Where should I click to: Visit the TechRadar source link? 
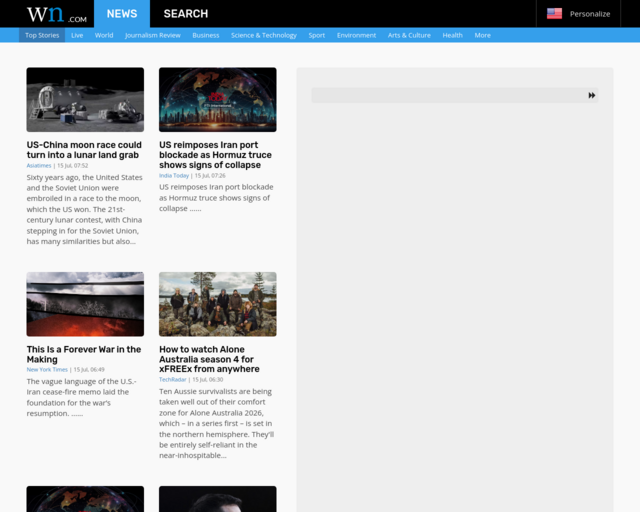pyautogui.click(x=173, y=379)
